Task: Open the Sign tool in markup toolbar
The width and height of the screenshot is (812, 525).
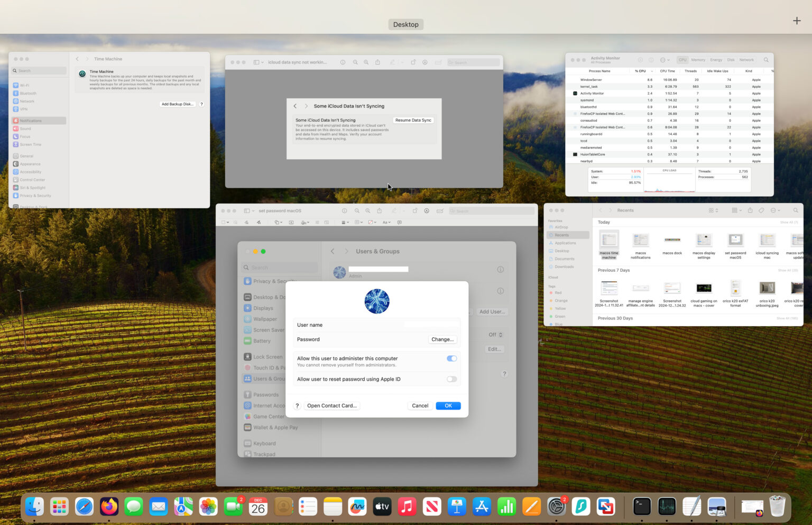Action: tap(303, 222)
